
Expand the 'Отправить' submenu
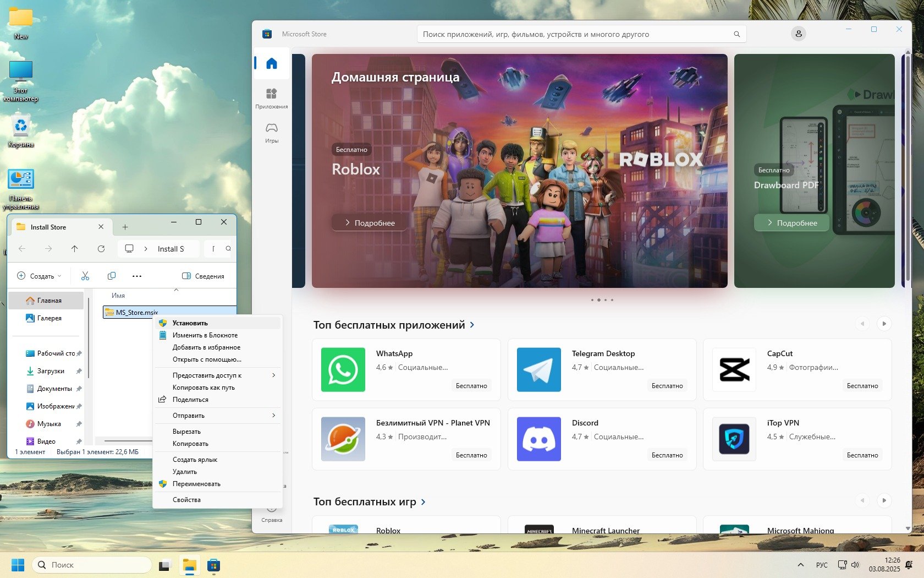pyautogui.click(x=217, y=416)
